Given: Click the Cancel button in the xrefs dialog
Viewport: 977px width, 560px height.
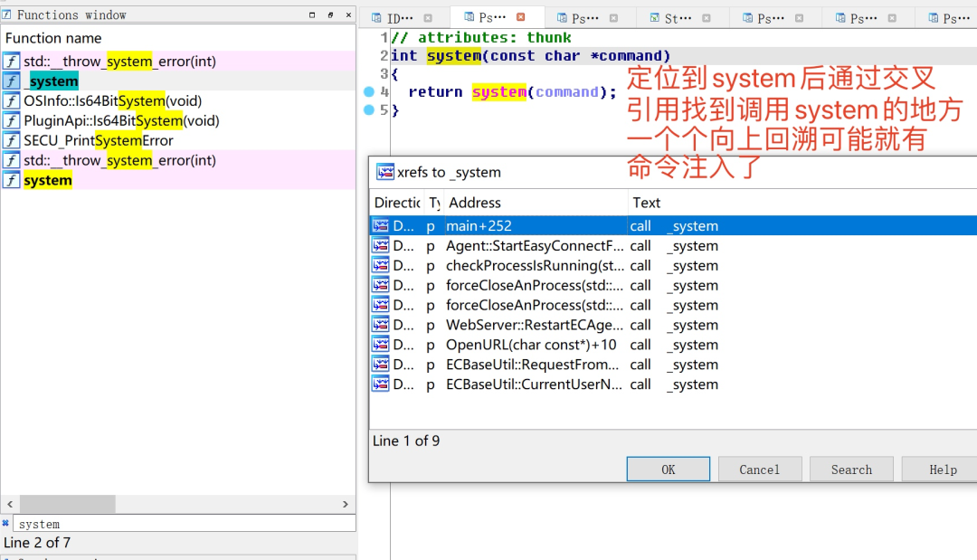Looking at the screenshot, I should click(760, 469).
